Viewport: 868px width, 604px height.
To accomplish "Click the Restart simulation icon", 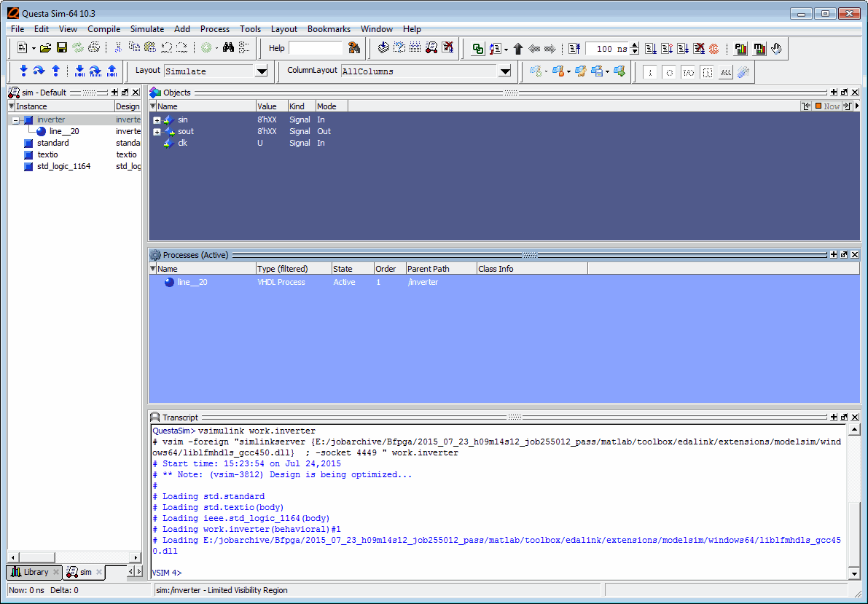I will (x=574, y=49).
